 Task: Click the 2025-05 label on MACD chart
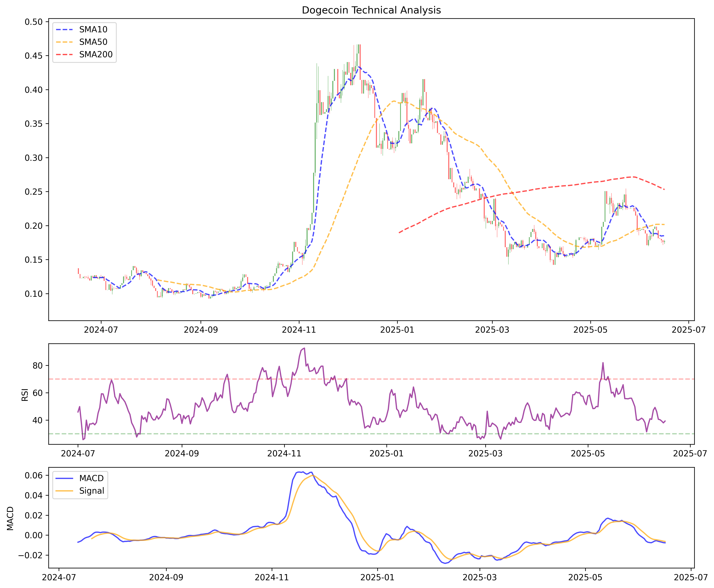pos(585,577)
